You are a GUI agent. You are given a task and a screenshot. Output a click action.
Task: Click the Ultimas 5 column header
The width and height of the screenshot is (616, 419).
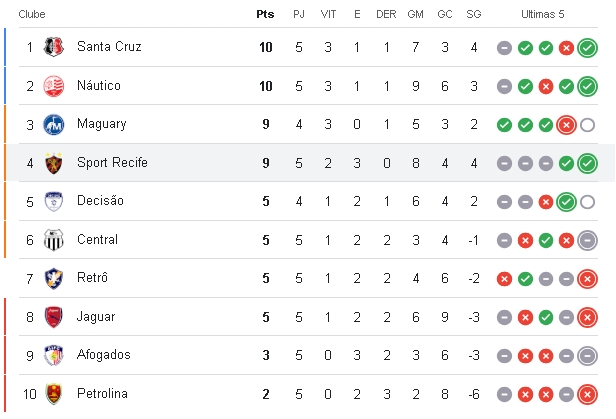[543, 14]
